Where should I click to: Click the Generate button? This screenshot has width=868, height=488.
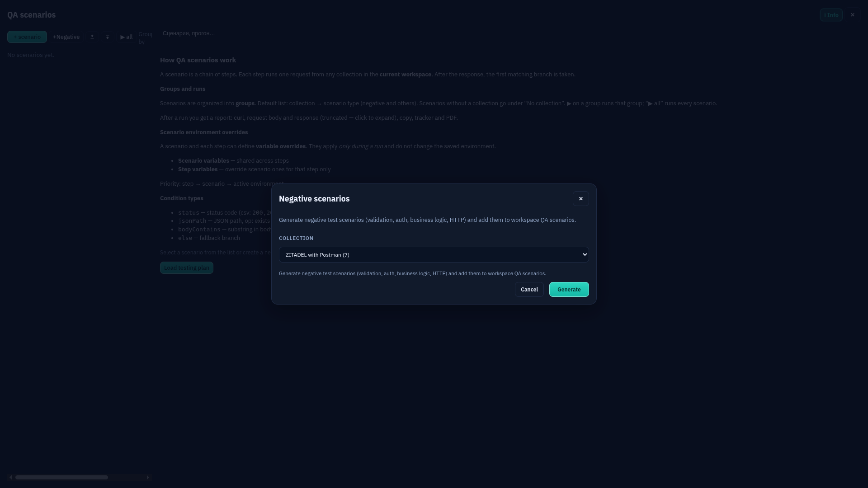click(x=569, y=290)
